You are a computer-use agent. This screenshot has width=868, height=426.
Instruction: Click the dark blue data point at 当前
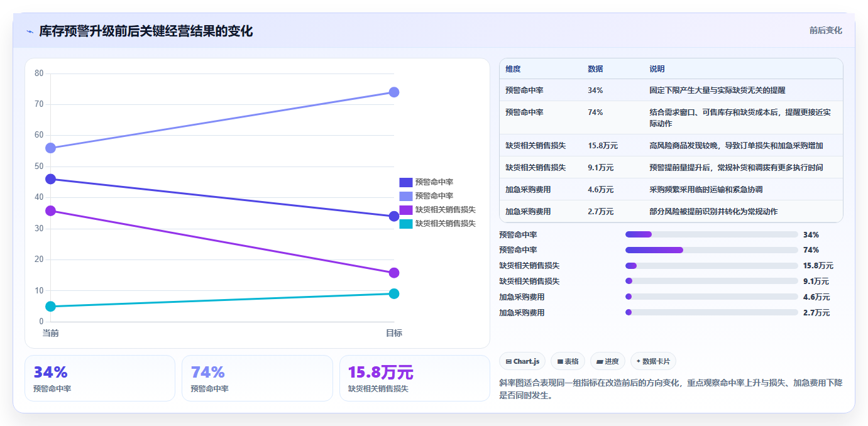[x=51, y=179]
